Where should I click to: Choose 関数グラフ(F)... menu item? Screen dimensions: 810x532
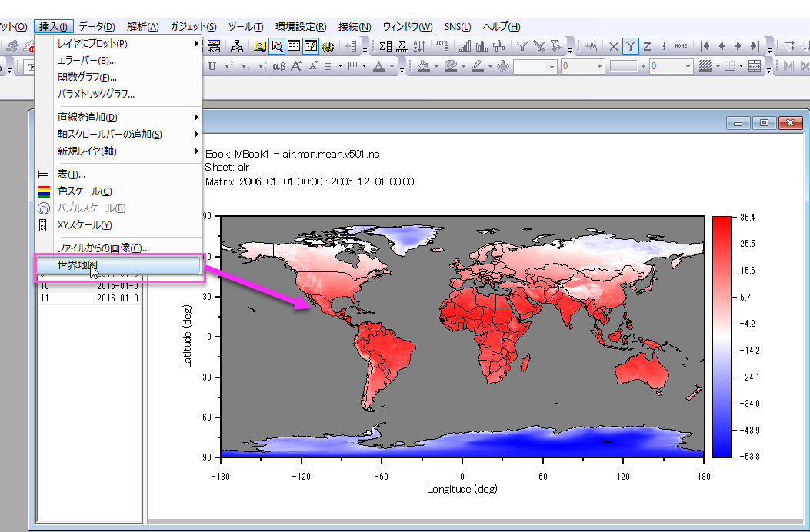87,78
